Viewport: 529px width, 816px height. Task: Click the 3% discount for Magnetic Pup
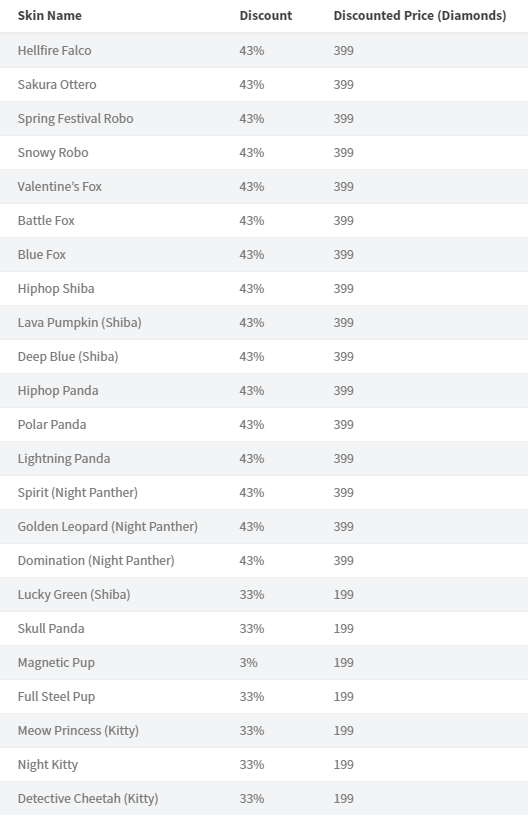point(248,662)
